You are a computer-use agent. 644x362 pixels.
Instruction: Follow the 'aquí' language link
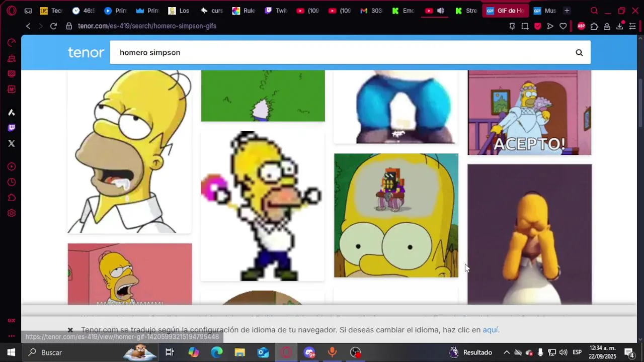[x=490, y=330]
